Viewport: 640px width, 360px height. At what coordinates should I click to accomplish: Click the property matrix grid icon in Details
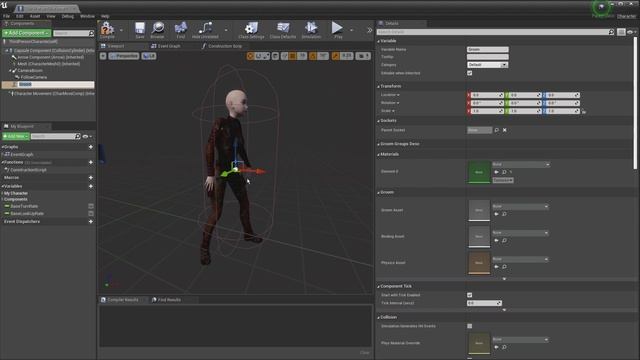[x=621, y=32]
